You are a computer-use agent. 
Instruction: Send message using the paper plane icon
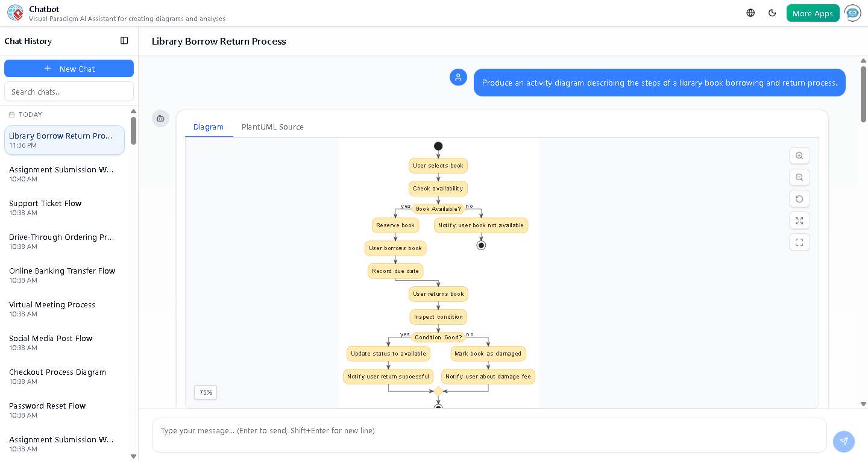point(844,442)
